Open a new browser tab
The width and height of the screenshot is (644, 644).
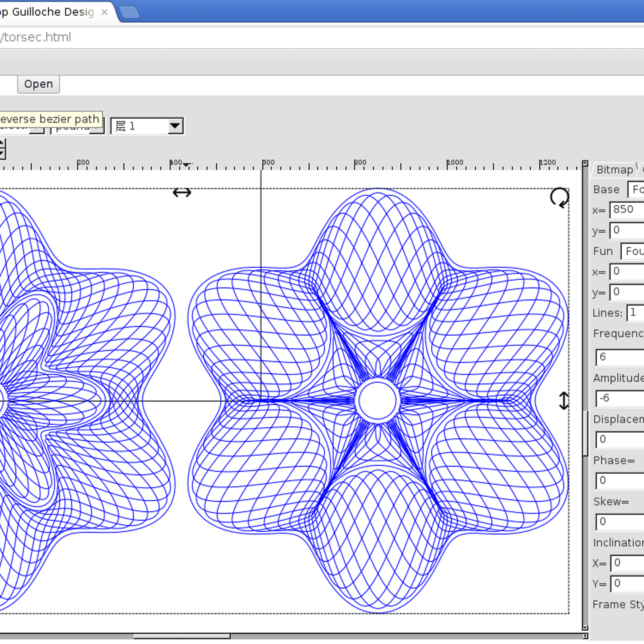[130, 12]
